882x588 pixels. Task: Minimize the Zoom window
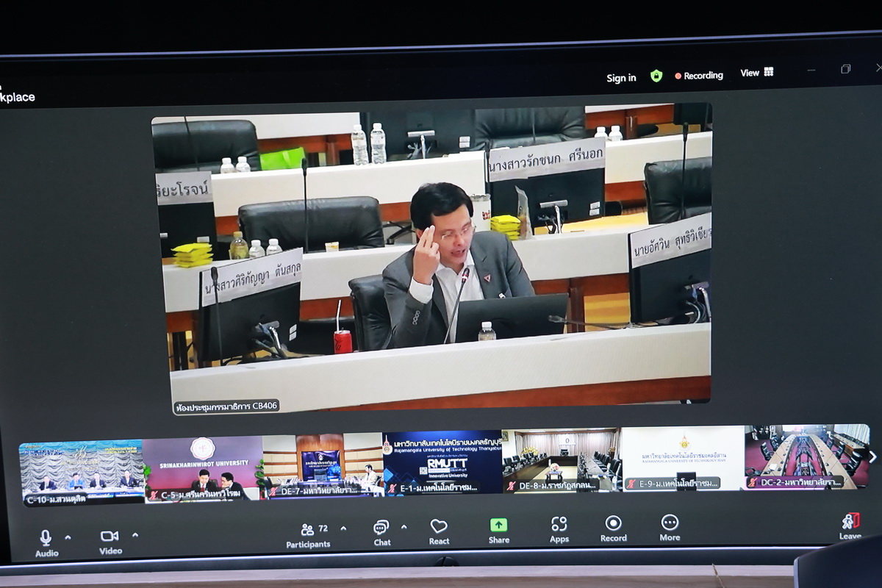tap(811, 70)
